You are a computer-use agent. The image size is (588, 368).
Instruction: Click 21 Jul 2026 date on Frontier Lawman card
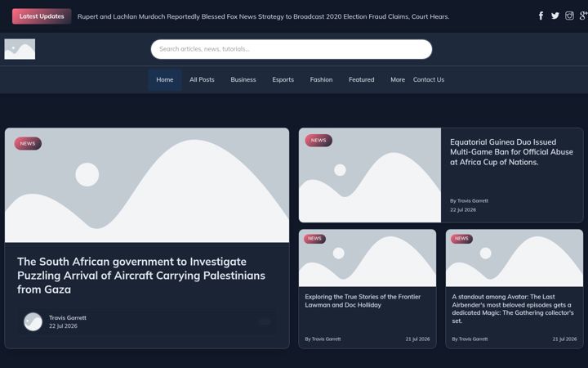pos(418,339)
